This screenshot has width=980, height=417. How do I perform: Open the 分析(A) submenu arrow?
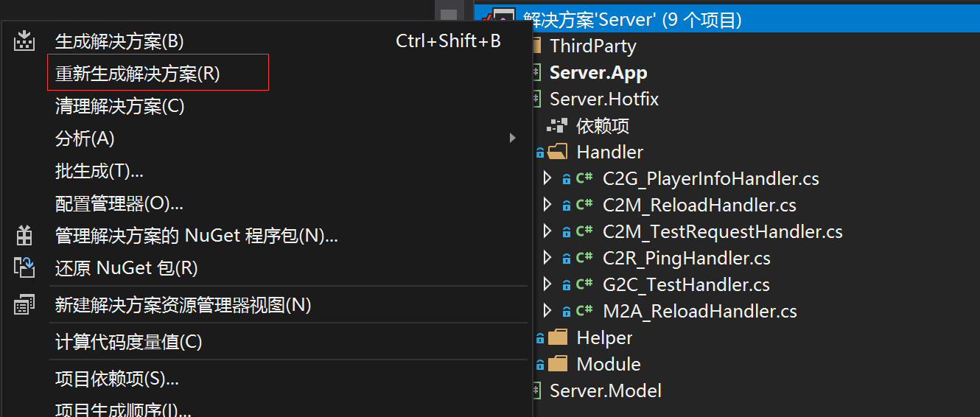click(x=513, y=138)
